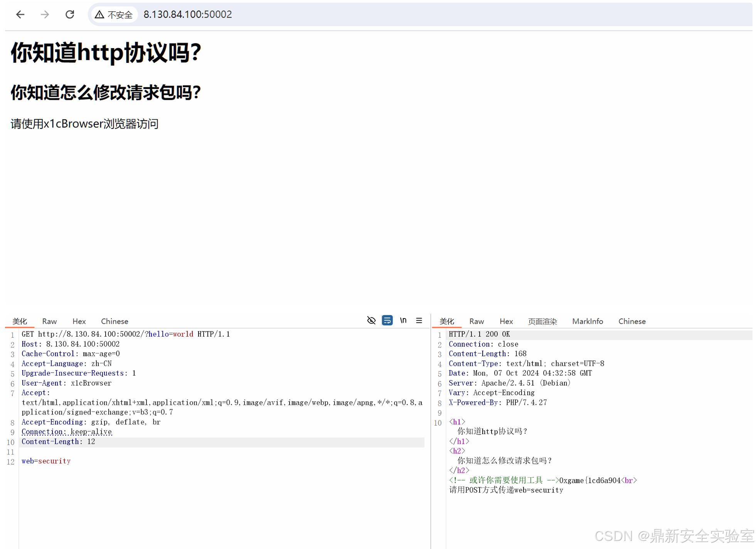
Task: Open Chinese tab in request pane
Action: (114, 321)
